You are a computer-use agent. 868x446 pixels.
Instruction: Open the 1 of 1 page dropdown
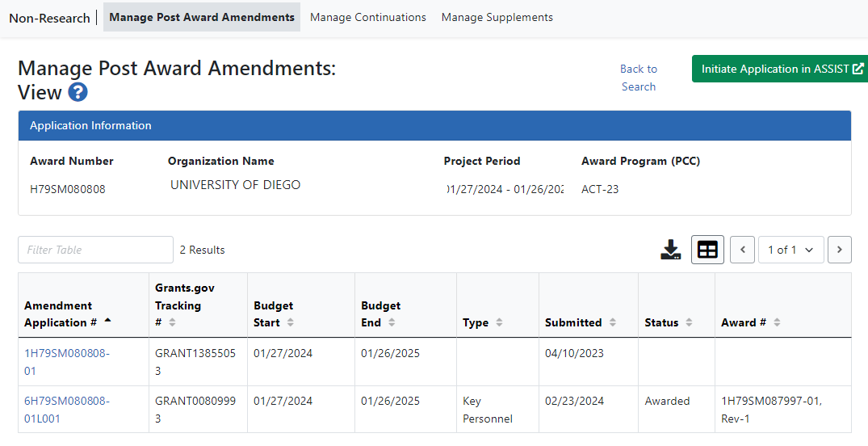[x=791, y=250]
